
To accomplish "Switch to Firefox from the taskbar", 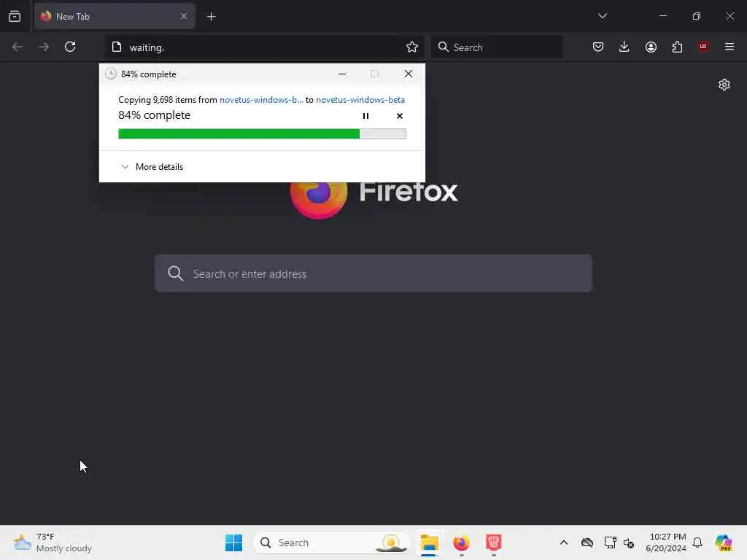I will (x=461, y=542).
